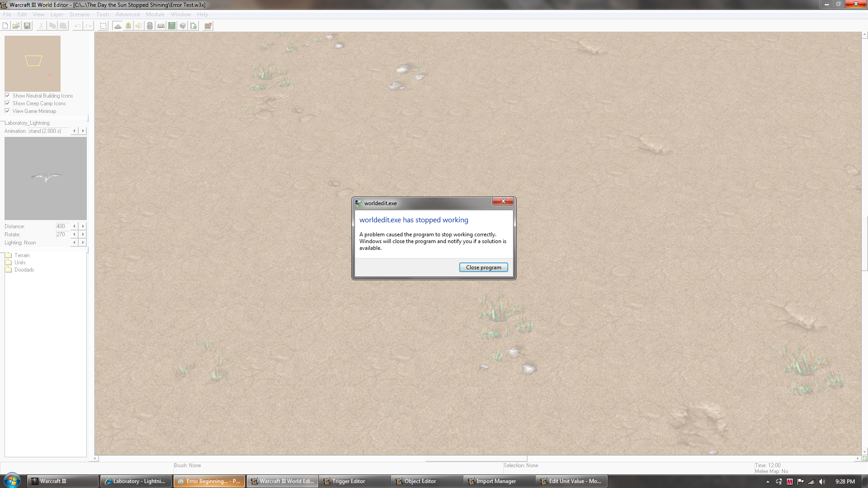The image size is (868, 488).
Task: Click previous Animation arrow
Action: pos(75,131)
